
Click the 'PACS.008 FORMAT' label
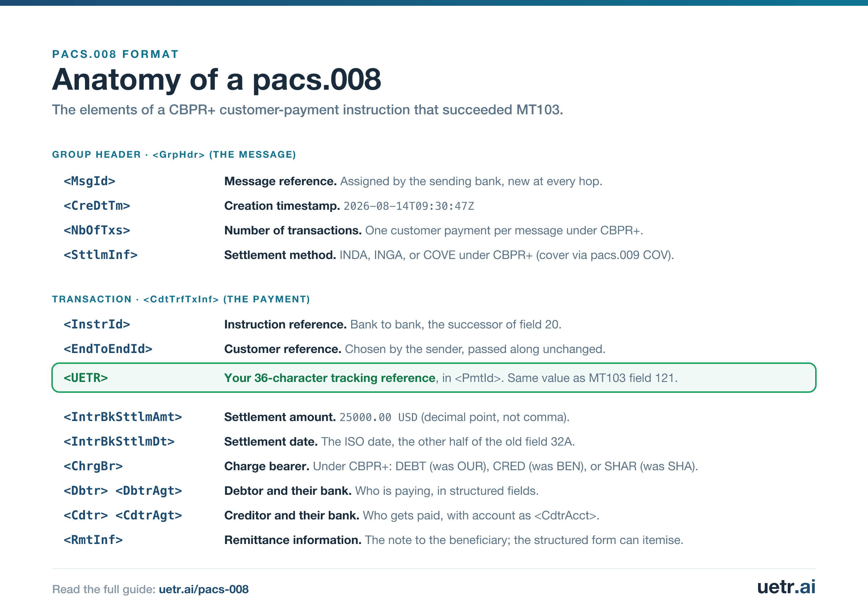115,54
